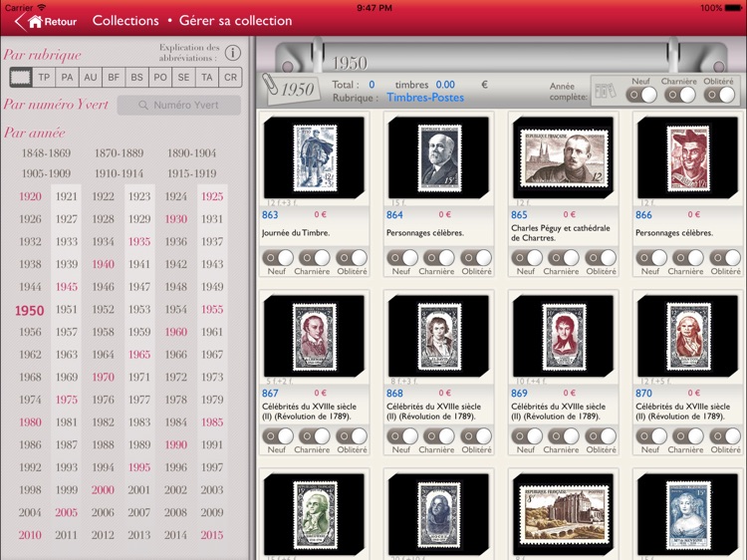Choose the selected year 1950

(x=30, y=311)
